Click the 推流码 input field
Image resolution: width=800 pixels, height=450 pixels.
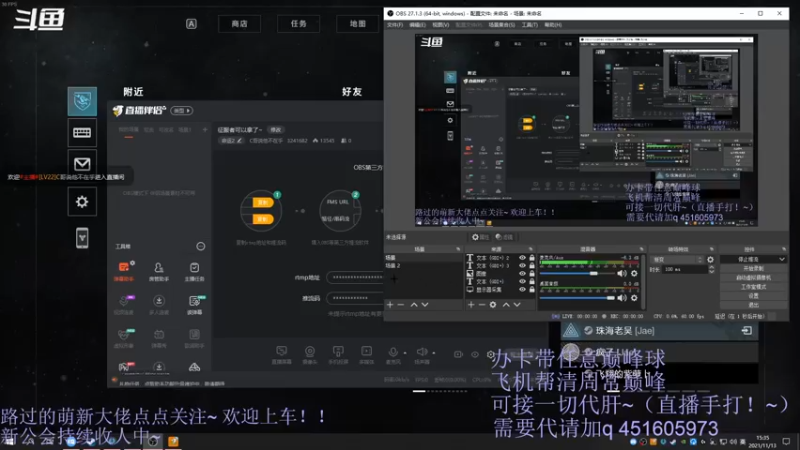(356, 298)
